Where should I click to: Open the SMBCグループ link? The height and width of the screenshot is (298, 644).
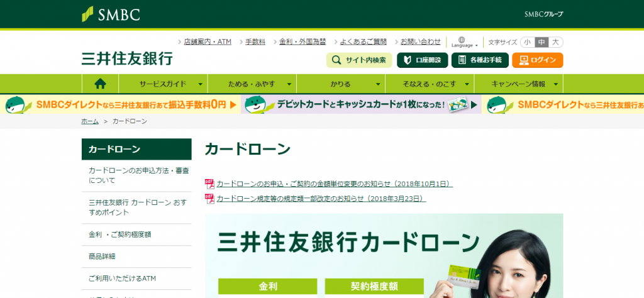tap(543, 14)
